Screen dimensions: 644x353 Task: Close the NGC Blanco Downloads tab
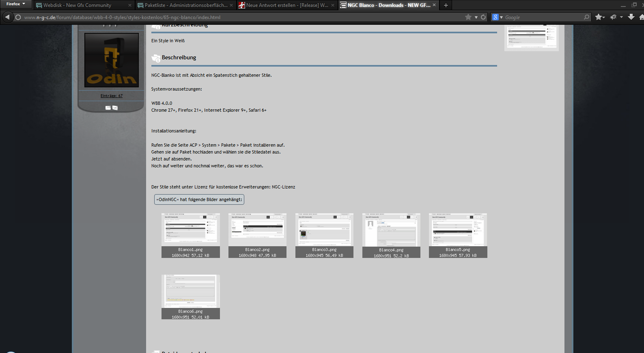click(x=434, y=5)
